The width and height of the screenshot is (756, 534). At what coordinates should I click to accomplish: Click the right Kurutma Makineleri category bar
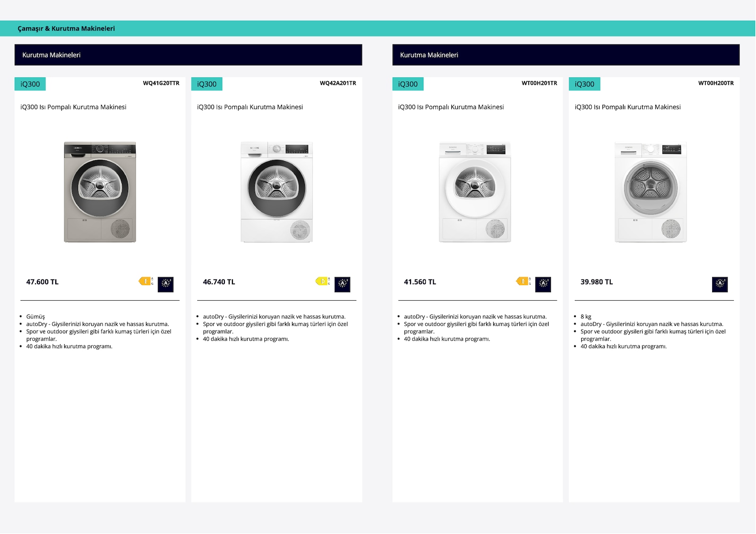tap(566, 55)
